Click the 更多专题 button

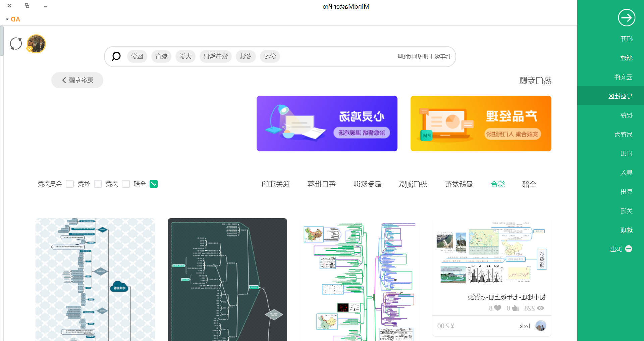tap(77, 80)
